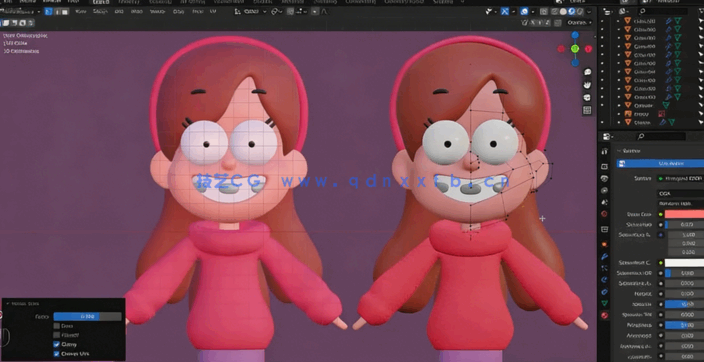
Task: Uncheck the Clamp checkbox
Action: [57, 344]
